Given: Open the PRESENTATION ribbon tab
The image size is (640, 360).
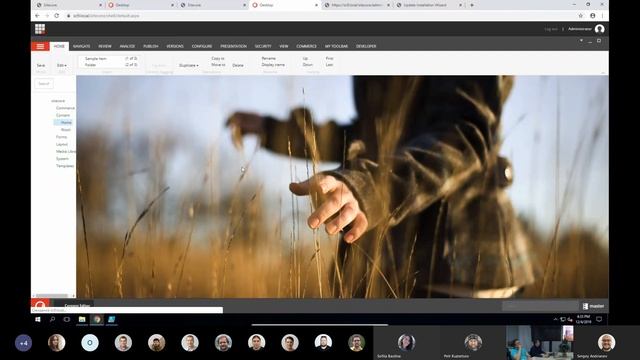Looking at the screenshot, I should click(x=233, y=46).
